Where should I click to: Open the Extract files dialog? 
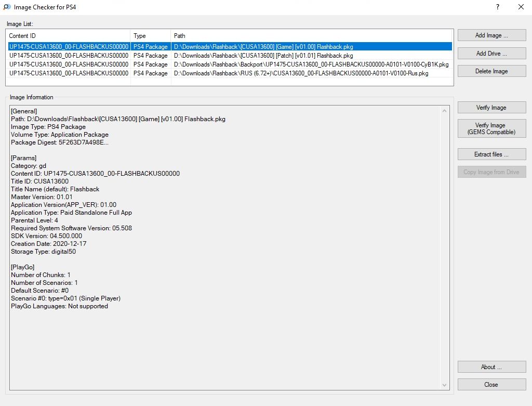click(x=491, y=154)
